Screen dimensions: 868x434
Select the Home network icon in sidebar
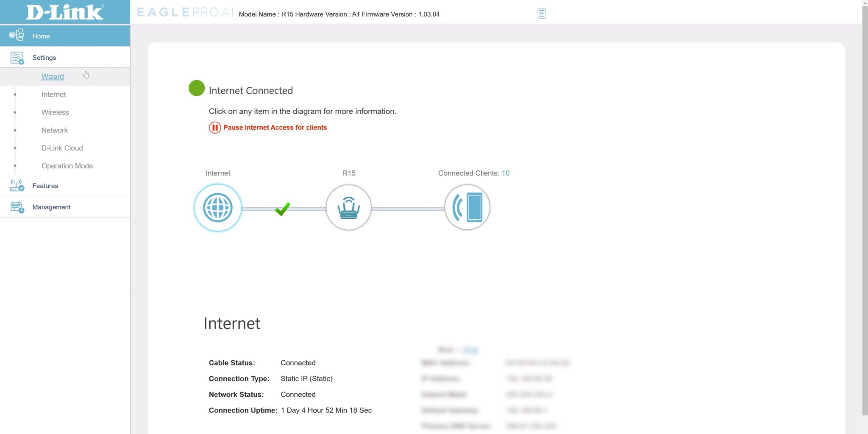coord(17,35)
